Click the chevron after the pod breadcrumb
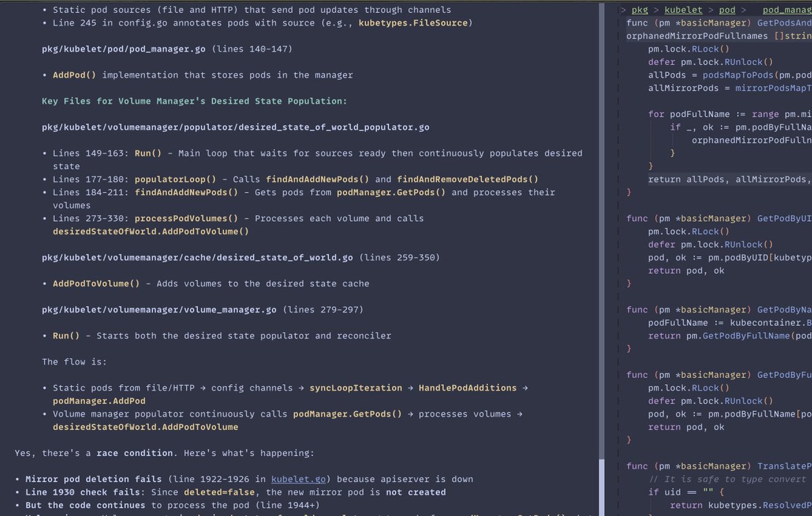The image size is (812, 516). tap(743, 10)
